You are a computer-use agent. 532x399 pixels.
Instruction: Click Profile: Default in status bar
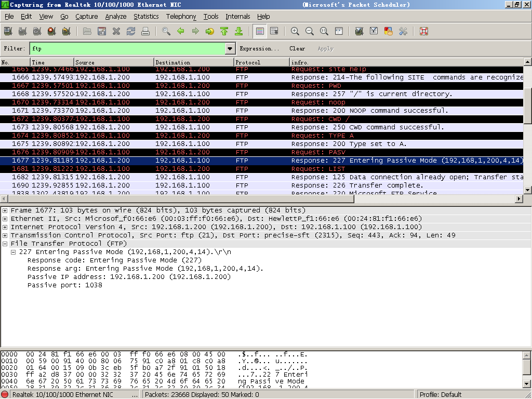click(x=441, y=395)
